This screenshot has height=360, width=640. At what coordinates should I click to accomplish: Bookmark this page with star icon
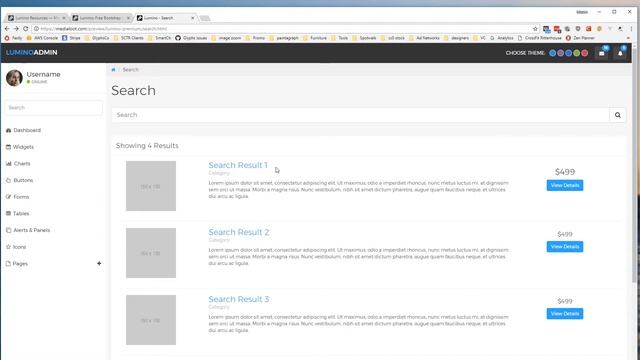(x=535, y=29)
